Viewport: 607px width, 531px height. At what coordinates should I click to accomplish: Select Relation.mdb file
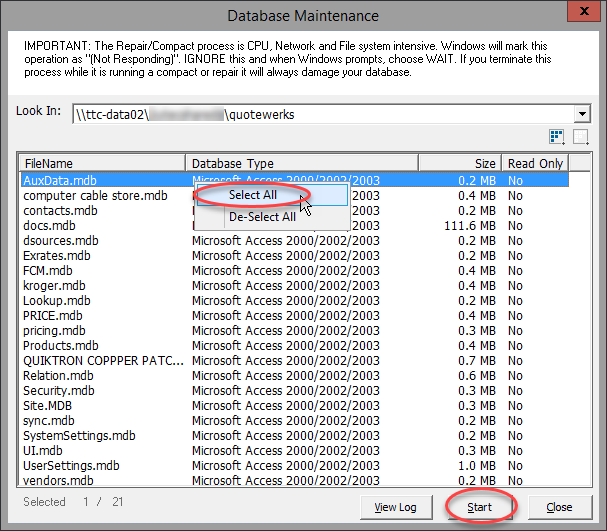coord(58,376)
